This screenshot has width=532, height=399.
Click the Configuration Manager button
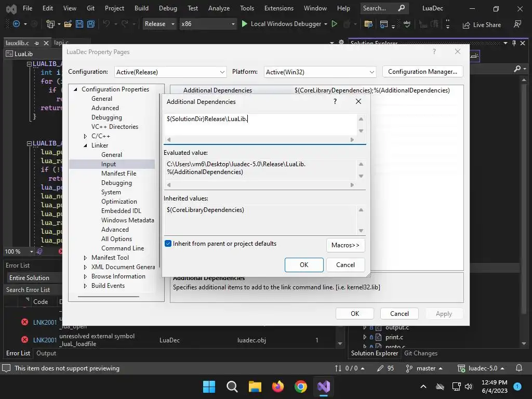click(x=422, y=72)
